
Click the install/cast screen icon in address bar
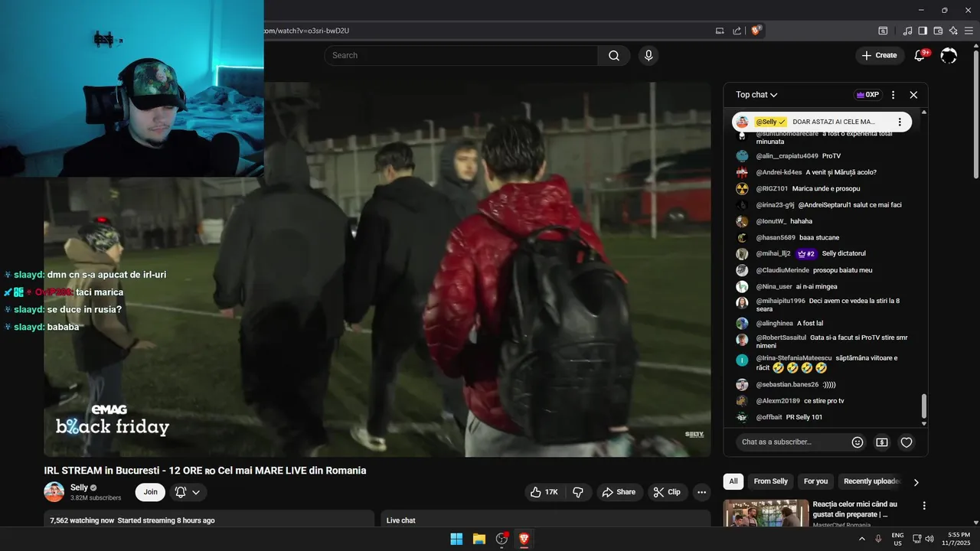[720, 31]
